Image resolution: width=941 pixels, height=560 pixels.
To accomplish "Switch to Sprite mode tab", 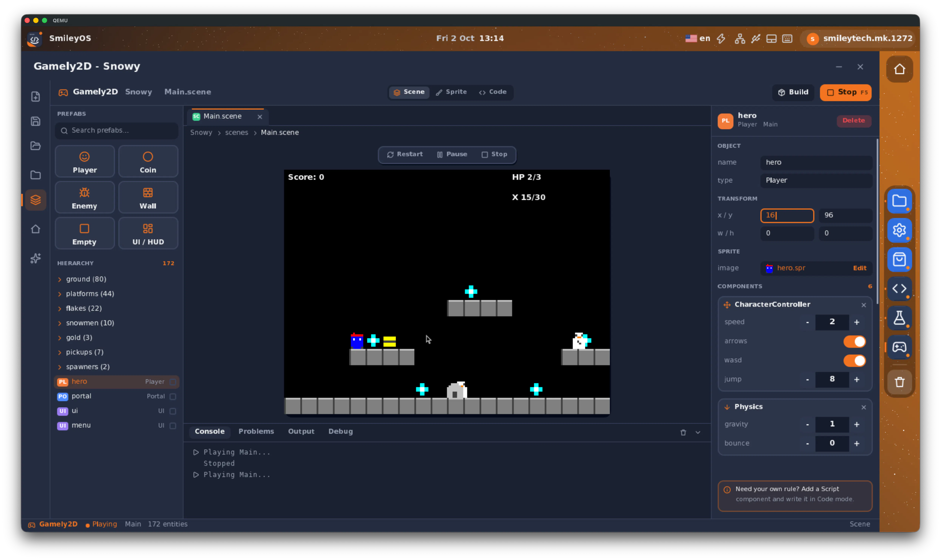I will point(451,92).
